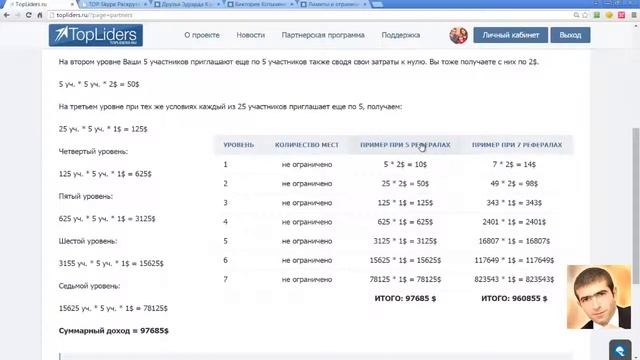This screenshot has height=360, width=640.
Task: Click the presenter webcam thumbnail
Action: click(599, 297)
